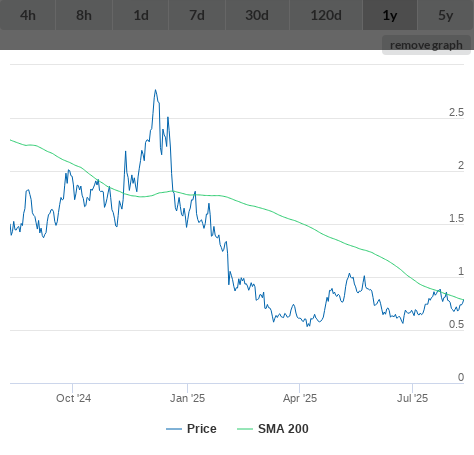Click the highest price peak on chart
Viewport: 474px width, 455px height.
[155, 90]
